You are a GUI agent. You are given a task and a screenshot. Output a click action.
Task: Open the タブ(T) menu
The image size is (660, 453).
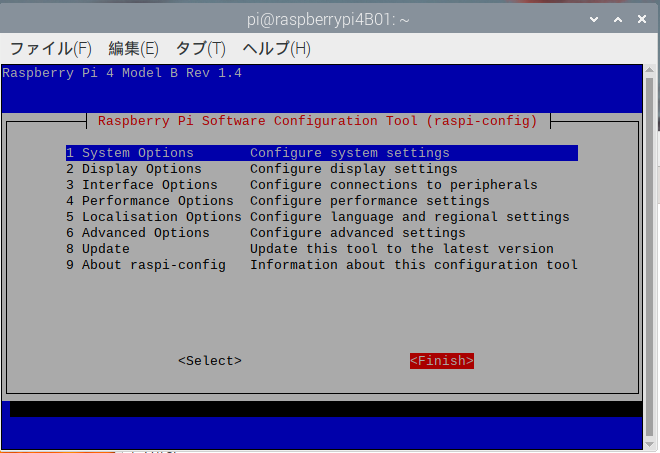click(x=200, y=48)
